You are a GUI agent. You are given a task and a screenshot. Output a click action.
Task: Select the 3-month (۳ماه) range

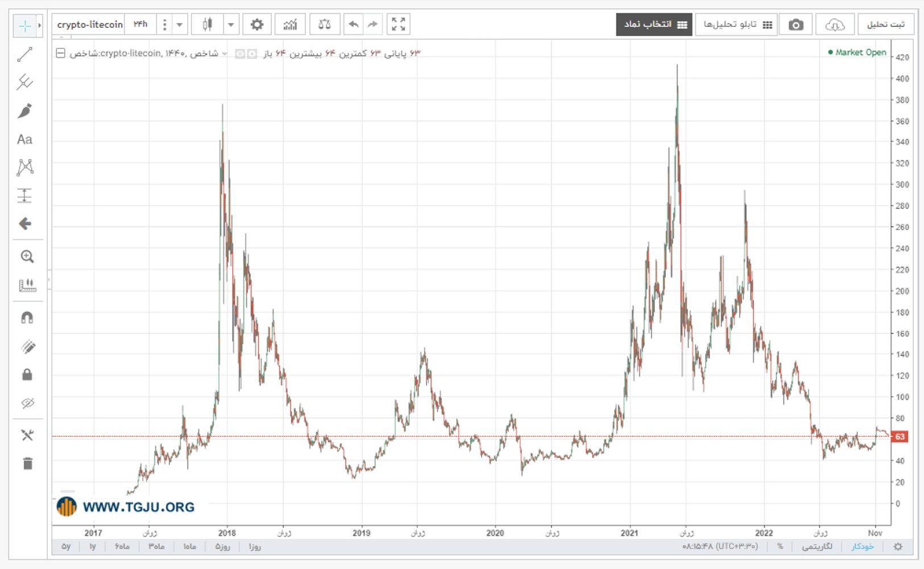[x=156, y=547]
